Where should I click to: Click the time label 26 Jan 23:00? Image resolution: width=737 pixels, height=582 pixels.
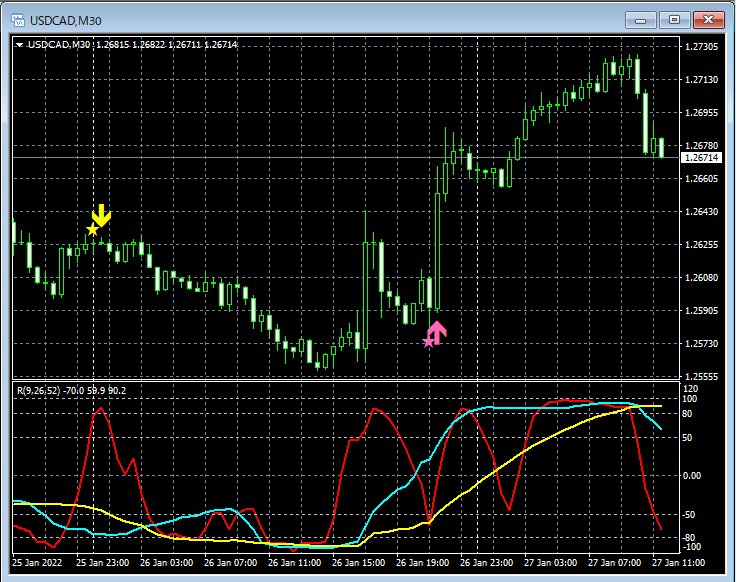tap(486, 563)
